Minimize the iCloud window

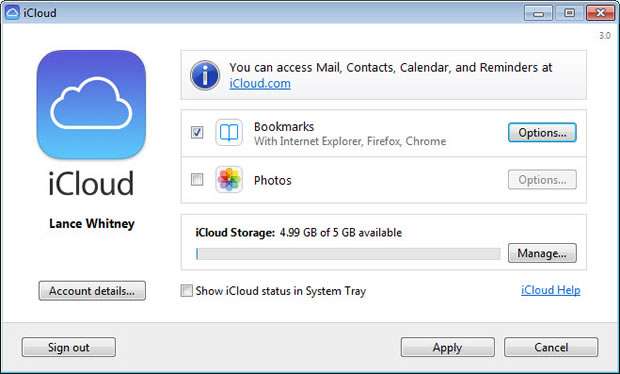pyautogui.click(x=538, y=13)
